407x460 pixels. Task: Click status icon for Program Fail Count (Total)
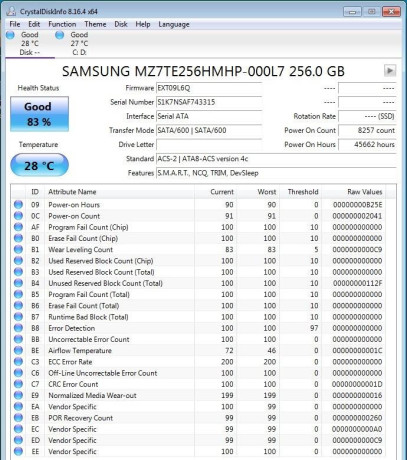click(18, 294)
